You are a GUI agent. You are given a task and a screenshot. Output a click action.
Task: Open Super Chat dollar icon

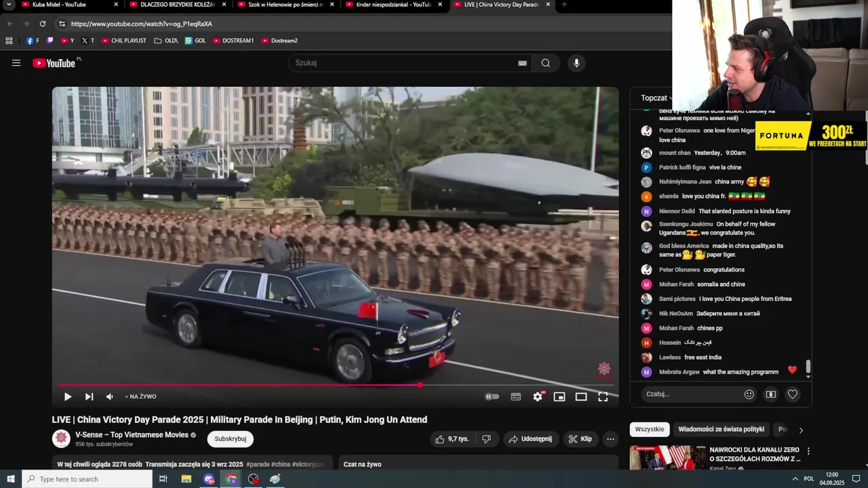click(771, 394)
